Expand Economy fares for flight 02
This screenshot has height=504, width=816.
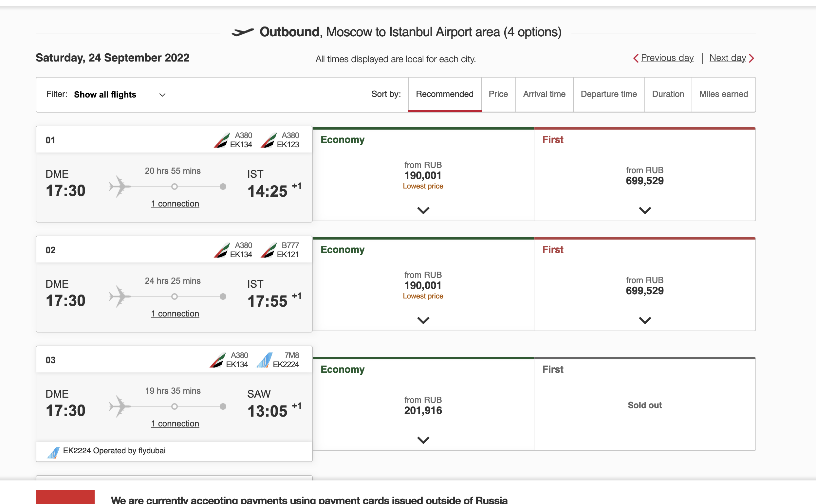pos(423,320)
